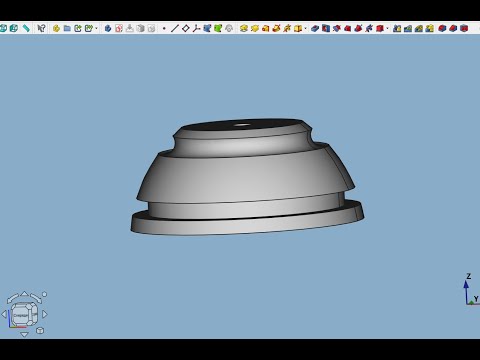
Task: Click the navigation cube's left arrow
Action: (4, 314)
